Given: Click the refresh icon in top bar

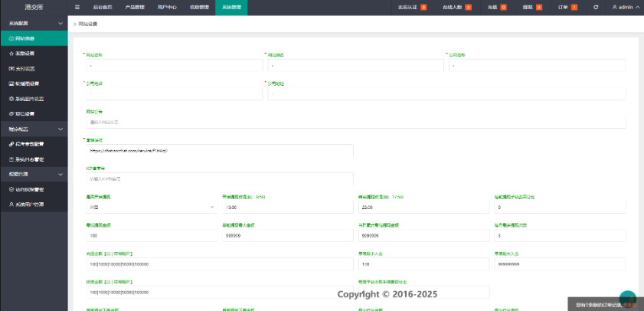Looking at the screenshot, I should pos(596,8).
